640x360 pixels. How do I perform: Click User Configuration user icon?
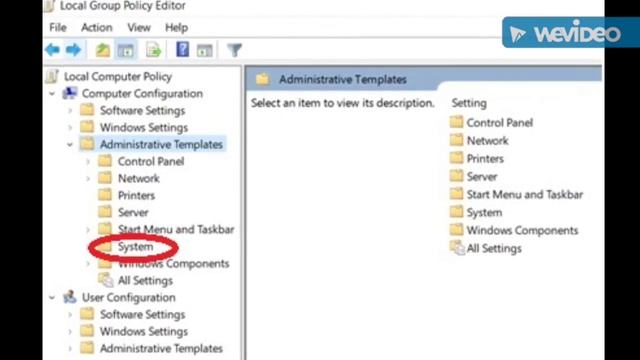click(x=69, y=297)
